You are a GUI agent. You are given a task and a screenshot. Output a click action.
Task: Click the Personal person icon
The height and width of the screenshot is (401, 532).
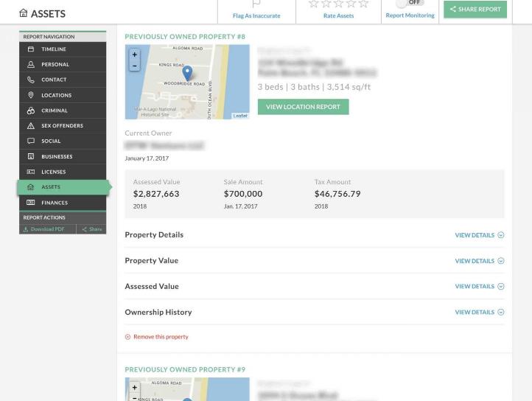[31, 65]
